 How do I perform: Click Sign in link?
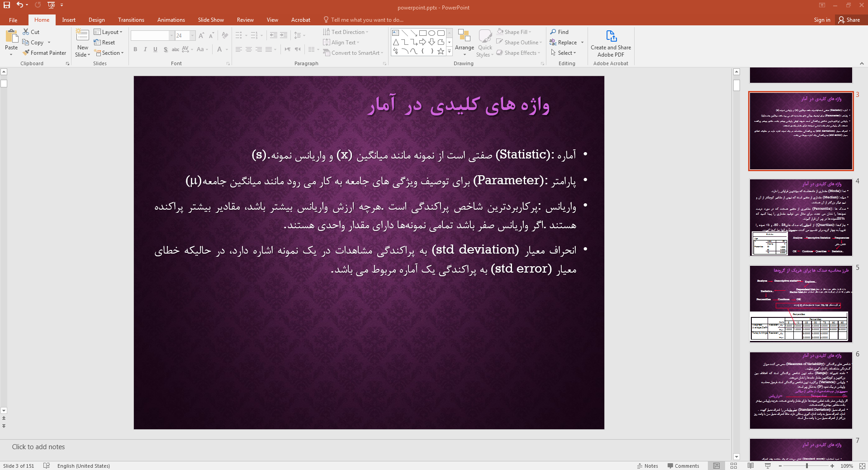pos(822,20)
